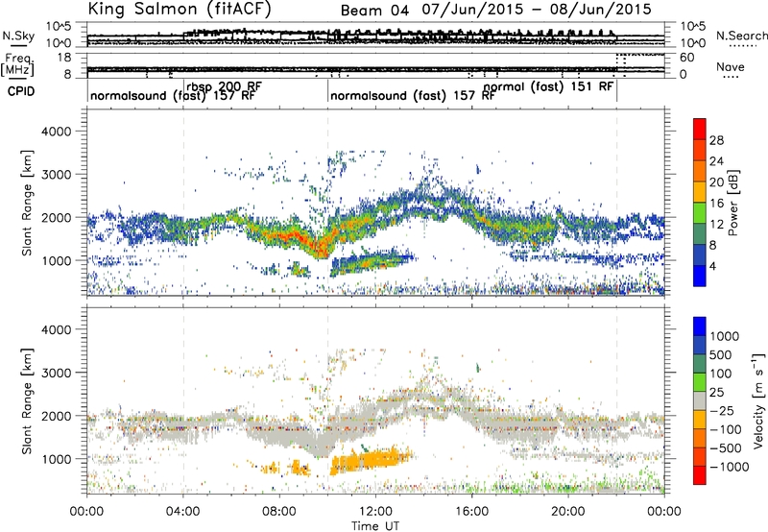Click the N.Search legend label
Viewport: 768px width, 532px height.
coord(741,36)
